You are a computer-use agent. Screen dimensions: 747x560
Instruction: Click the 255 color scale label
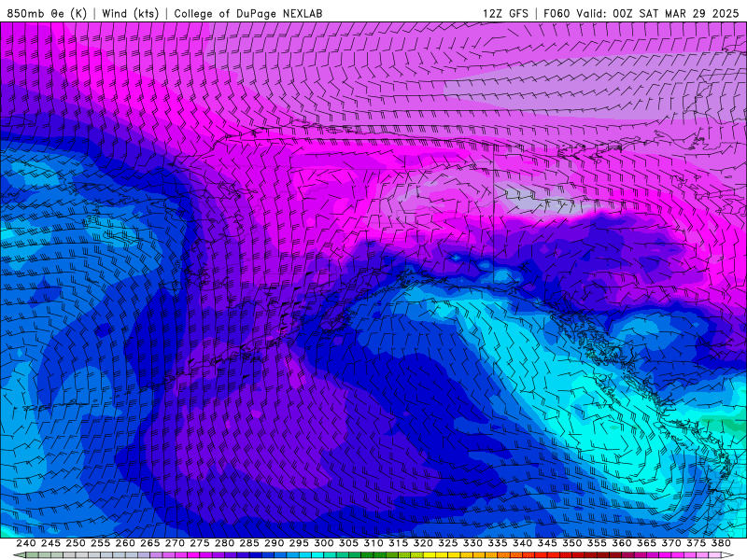click(x=100, y=543)
